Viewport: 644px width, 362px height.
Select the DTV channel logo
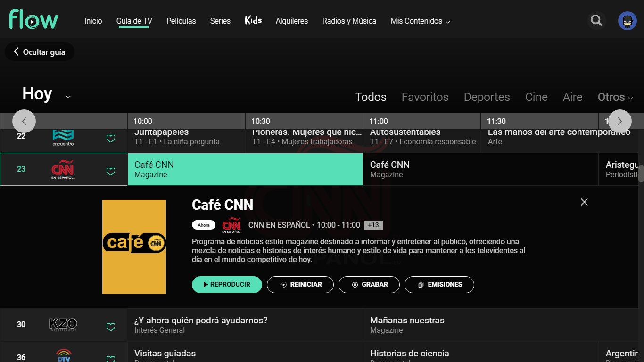coord(64,355)
